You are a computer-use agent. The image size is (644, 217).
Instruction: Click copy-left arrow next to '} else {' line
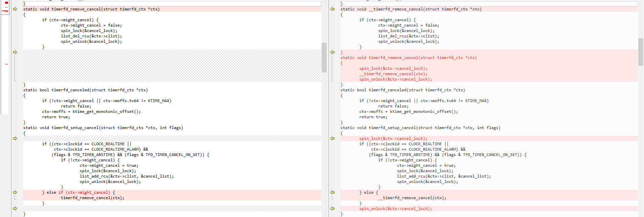click(x=332, y=192)
